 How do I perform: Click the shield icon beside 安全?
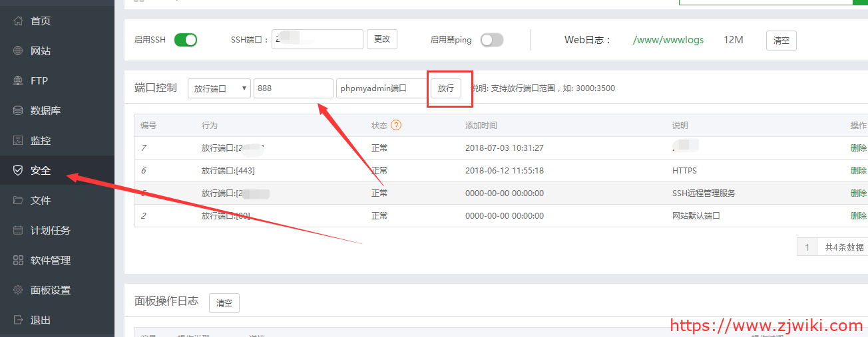(x=18, y=170)
